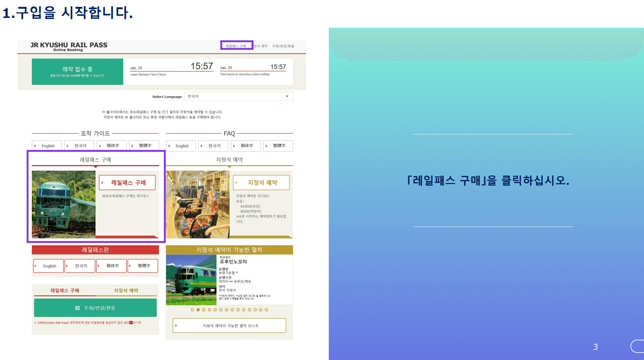Open 지정석 예약이 가능한 열차 리스트
Viewport: 644px width, 360px height.
[x=230, y=325]
